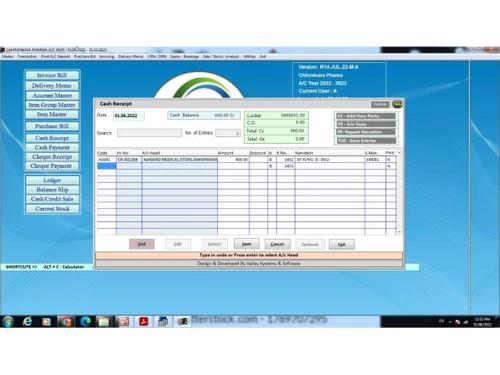
Task: Open the media player taskbar icon
Action: coord(46,322)
